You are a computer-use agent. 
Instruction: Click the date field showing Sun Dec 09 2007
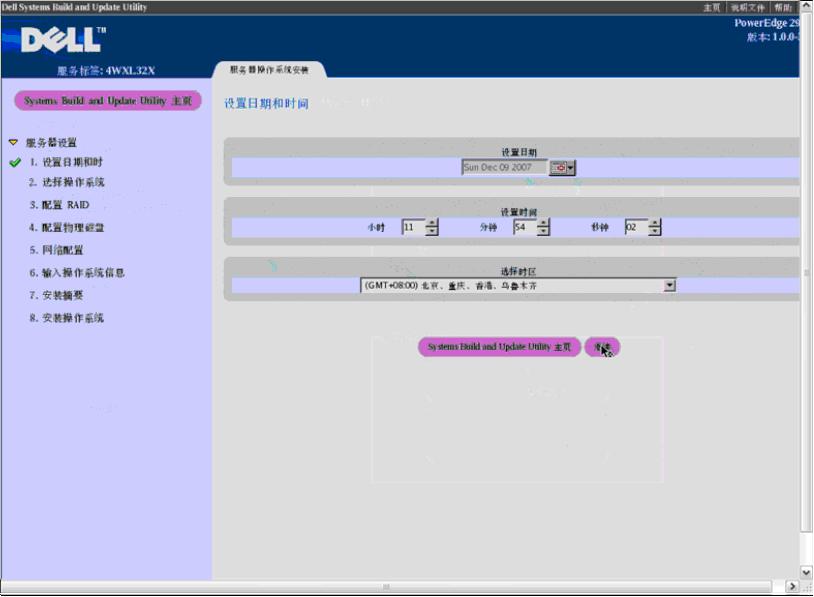point(504,167)
